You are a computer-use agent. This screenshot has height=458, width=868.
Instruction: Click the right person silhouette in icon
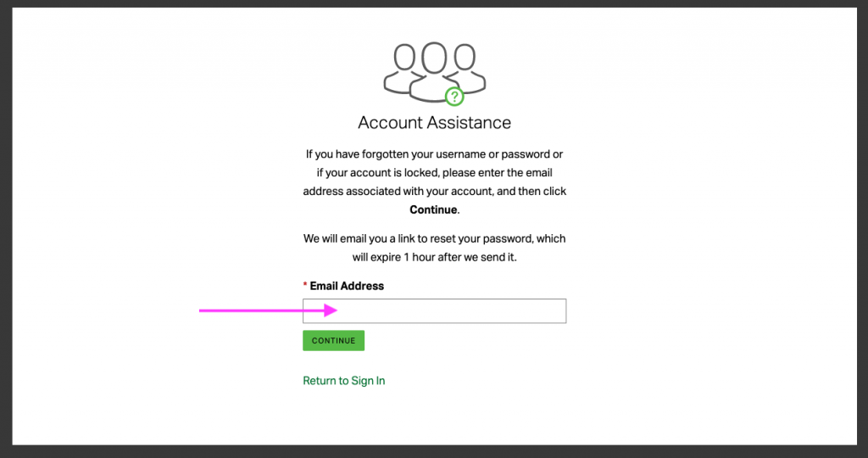coord(465,67)
